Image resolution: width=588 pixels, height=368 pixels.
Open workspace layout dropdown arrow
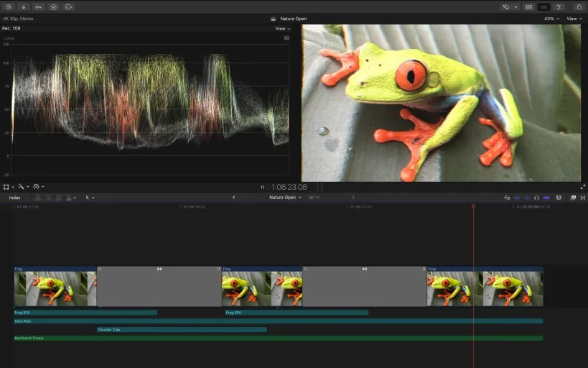tap(515, 6)
